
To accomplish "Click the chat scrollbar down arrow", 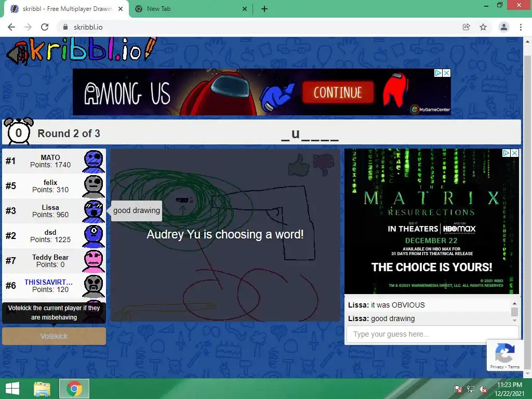I will [x=514, y=320].
